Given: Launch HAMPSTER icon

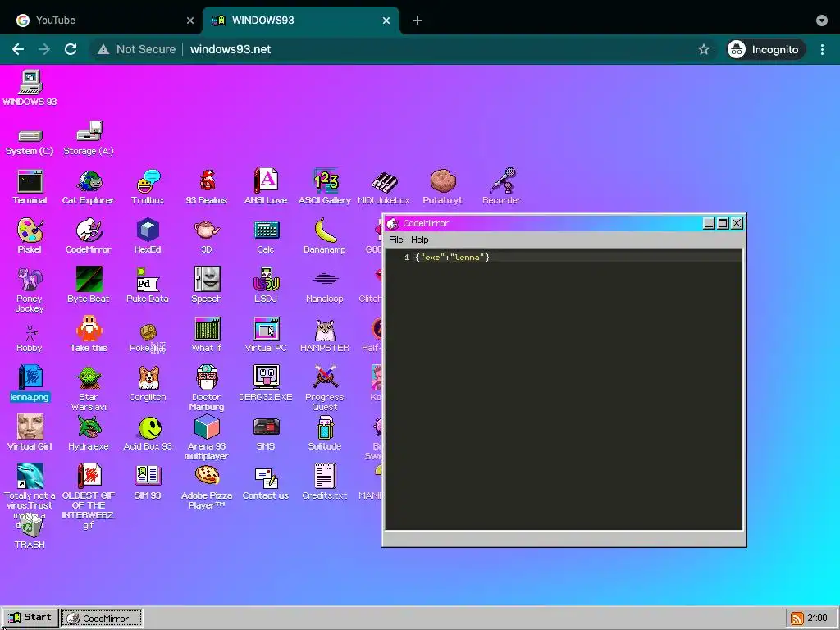Looking at the screenshot, I should click(x=325, y=335).
